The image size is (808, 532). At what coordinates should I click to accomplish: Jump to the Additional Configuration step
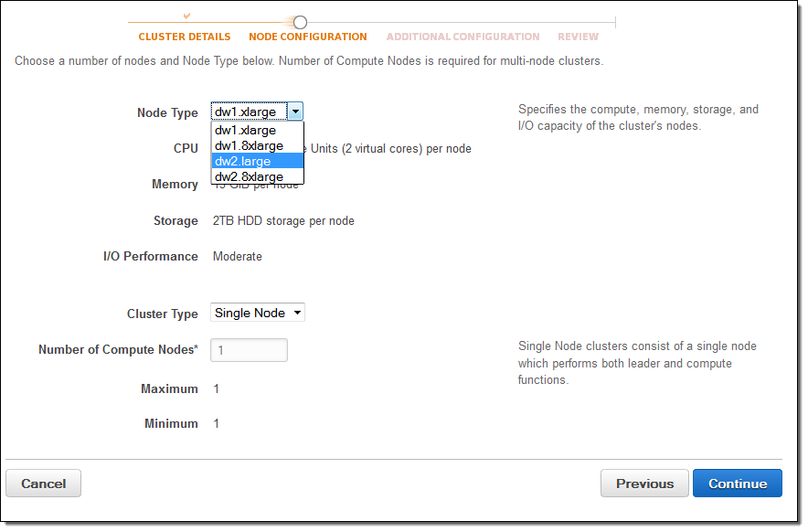pos(462,37)
